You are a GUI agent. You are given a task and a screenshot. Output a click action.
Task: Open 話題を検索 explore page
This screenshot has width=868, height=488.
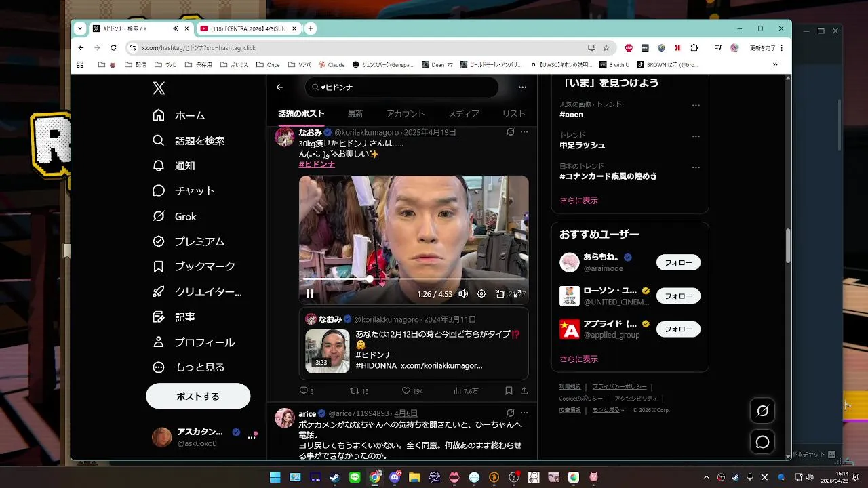click(189, 141)
